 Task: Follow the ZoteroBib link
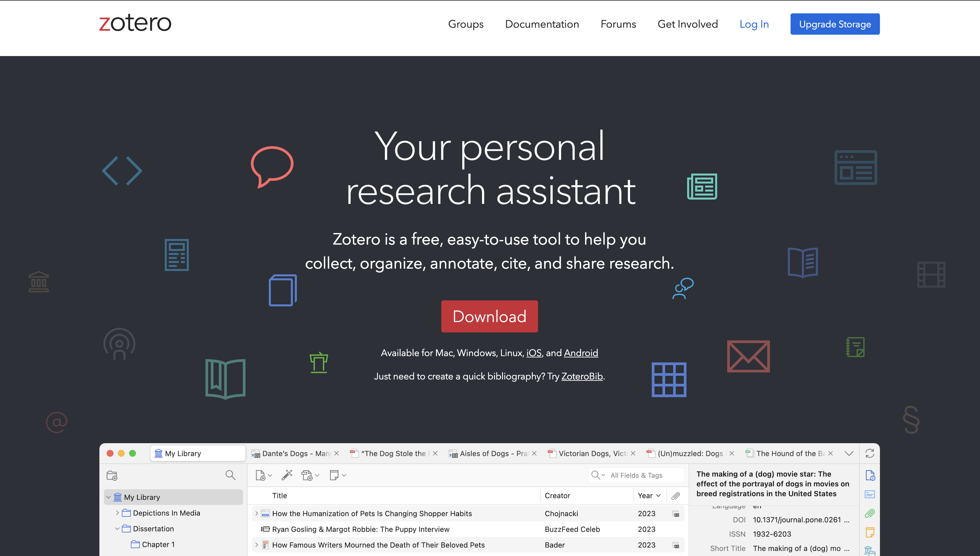point(582,376)
